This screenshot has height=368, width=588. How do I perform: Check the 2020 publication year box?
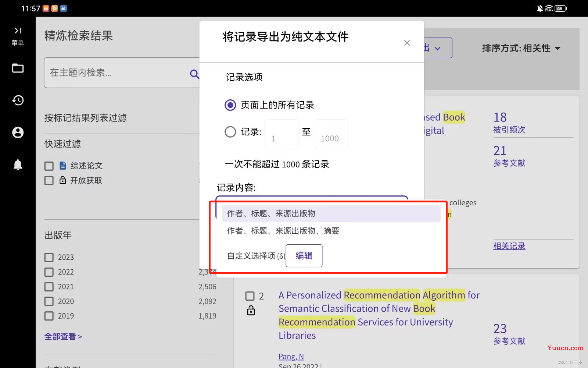pyautogui.click(x=49, y=301)
